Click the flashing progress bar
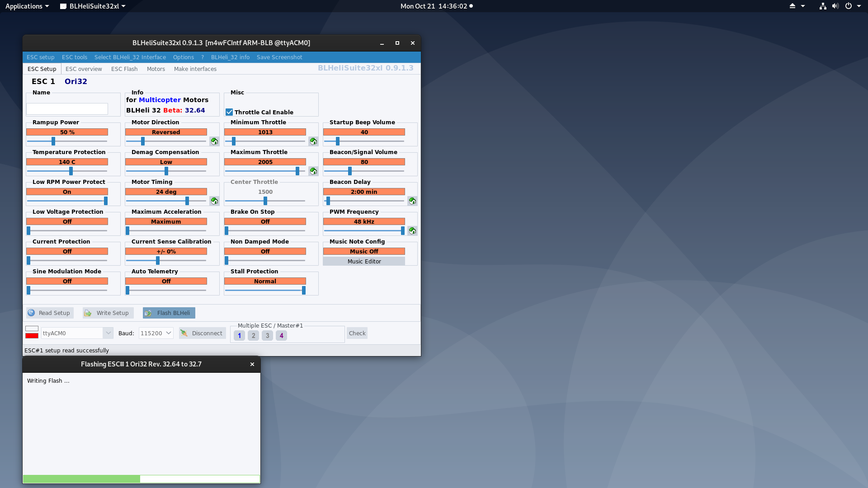The width and height of the screenshot is (868, 488). pos(142,479)
